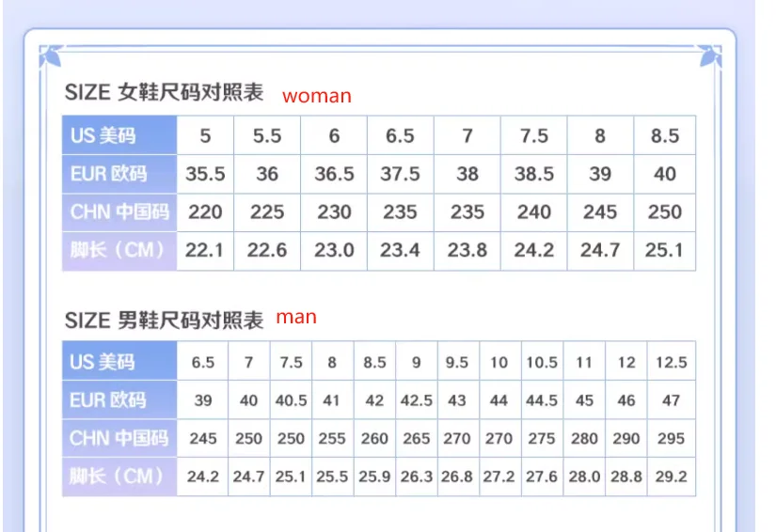Screen dimensions: 776x532
Task: Click the CHN size cell '290'
Action: click(626, 439)
